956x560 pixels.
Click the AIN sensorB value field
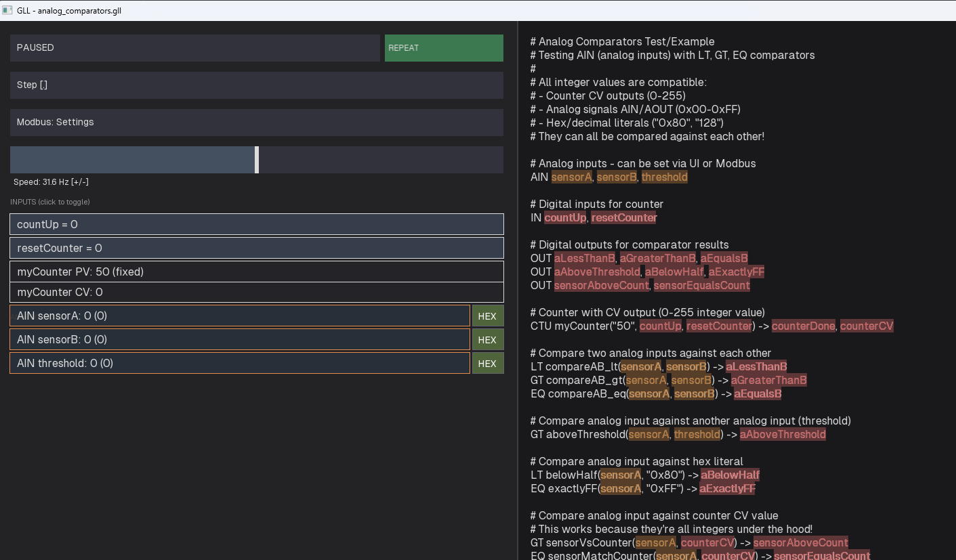coord(239,339)
